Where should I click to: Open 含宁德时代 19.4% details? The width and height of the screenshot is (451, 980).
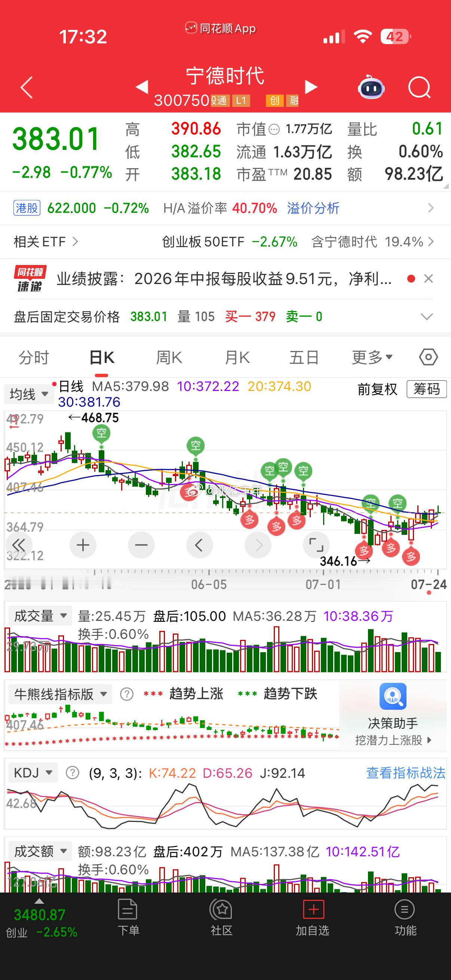click(x=372, y=241)
